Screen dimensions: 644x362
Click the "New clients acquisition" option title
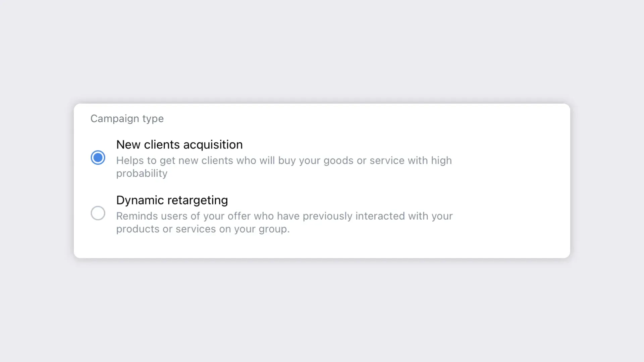179,144
